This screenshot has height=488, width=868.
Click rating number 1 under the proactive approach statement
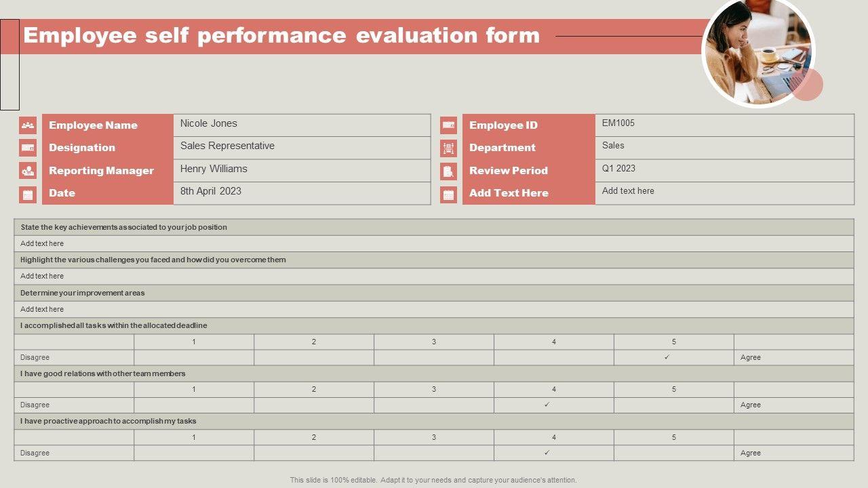tap(194, 437)
